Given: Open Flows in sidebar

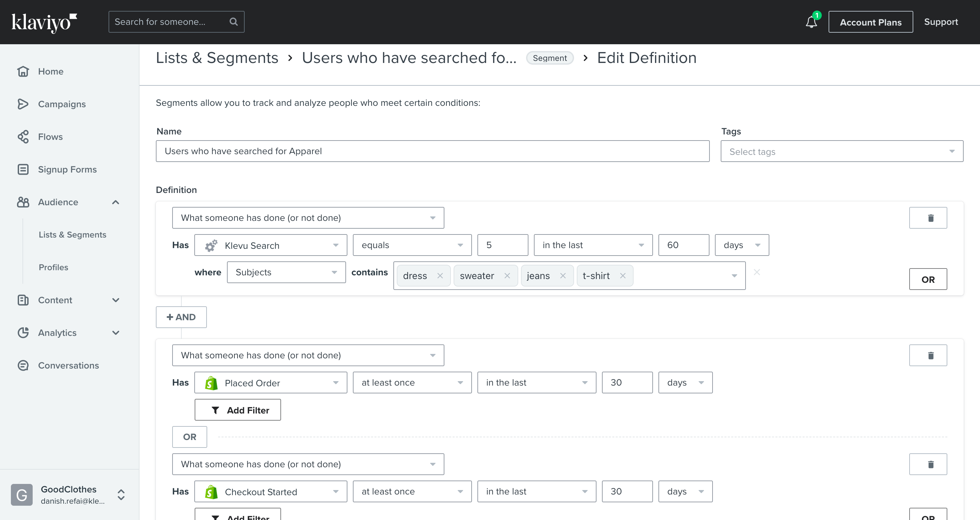Looking at the screenshot, I should [50, 136].
